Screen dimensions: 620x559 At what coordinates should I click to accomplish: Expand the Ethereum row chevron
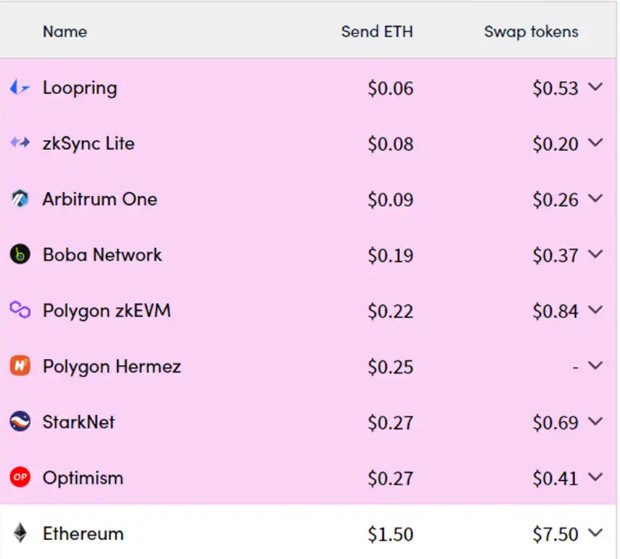[595, 532]
